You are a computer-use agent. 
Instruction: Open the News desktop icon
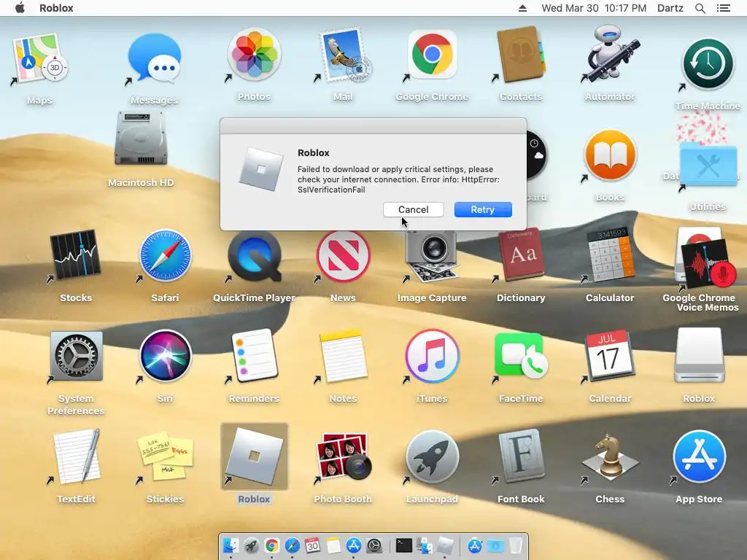343,256
